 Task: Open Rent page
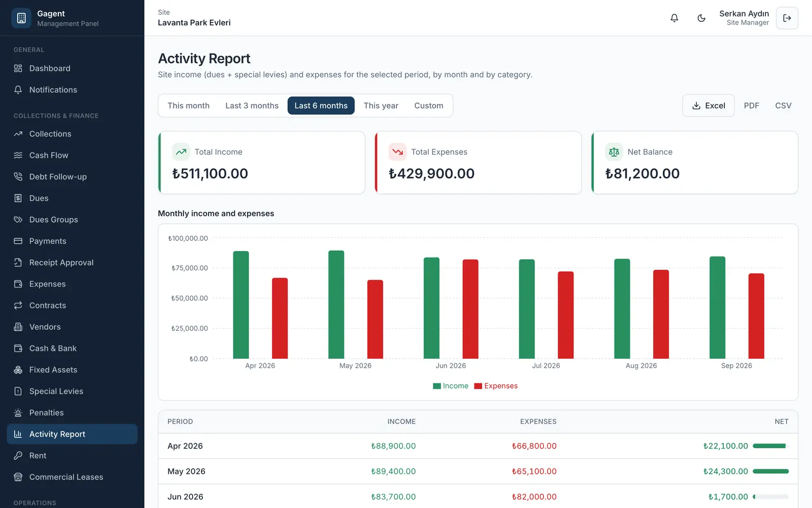click(72, 456)
